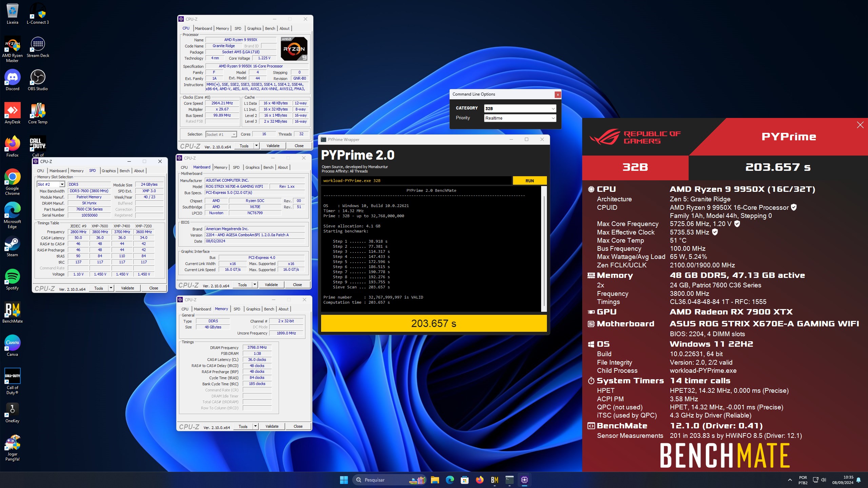
Task: Open Jogar PangYa! desktop shortcut
Action: pyautogui.click(x=12, y=448)
